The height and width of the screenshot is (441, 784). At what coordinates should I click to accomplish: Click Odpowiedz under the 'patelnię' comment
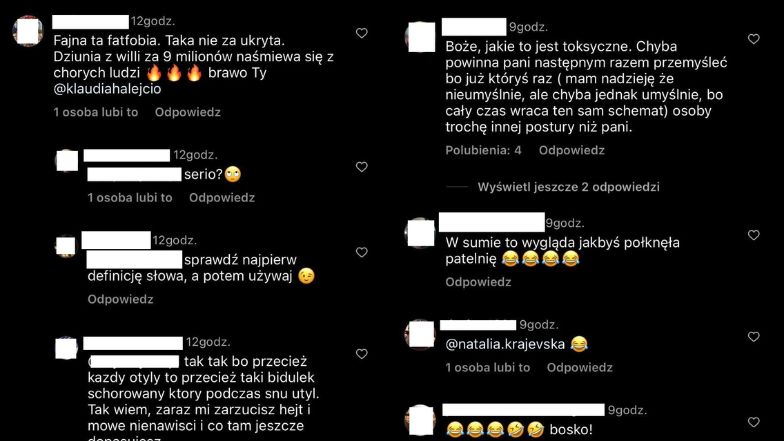(478, 282)
